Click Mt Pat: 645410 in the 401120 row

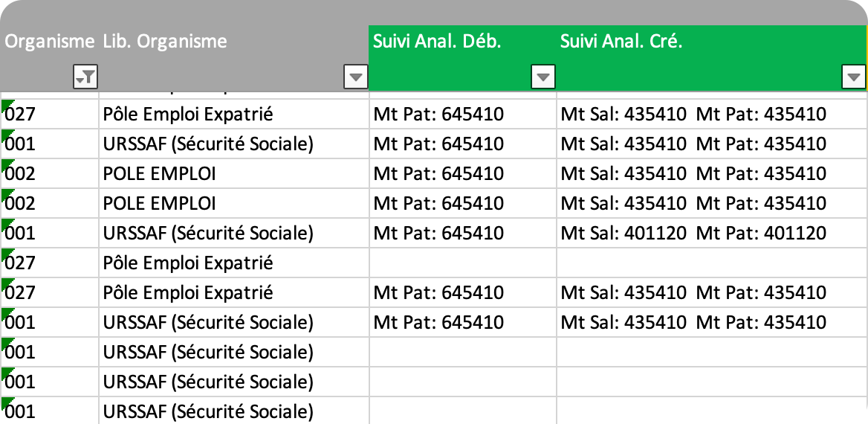tap(438, 234)
